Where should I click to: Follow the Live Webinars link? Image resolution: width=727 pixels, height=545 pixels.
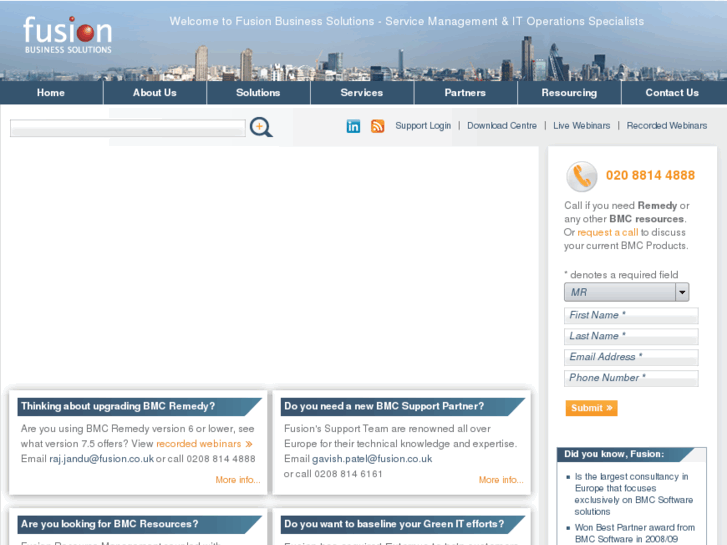[x=581, y=126]
